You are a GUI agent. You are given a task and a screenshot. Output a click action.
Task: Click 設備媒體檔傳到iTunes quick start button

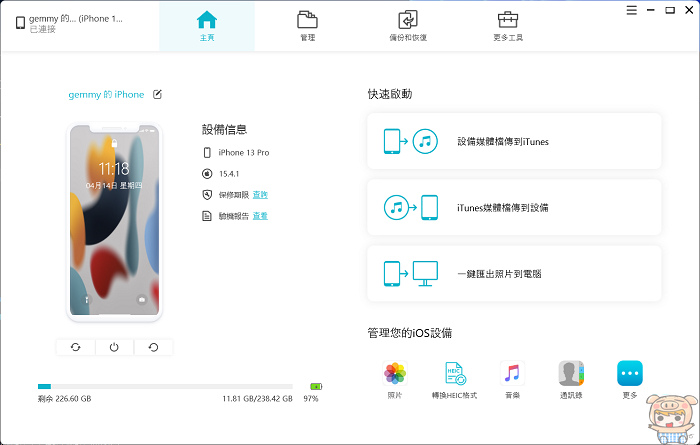coord(514,141)
